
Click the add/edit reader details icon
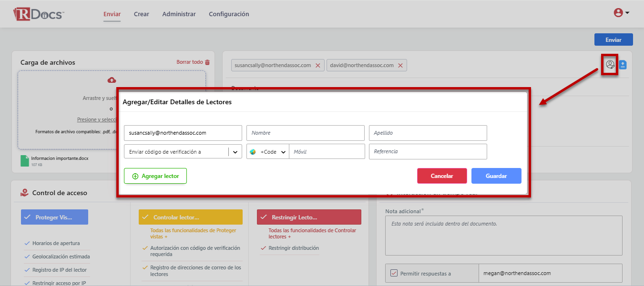click(610, 65)
